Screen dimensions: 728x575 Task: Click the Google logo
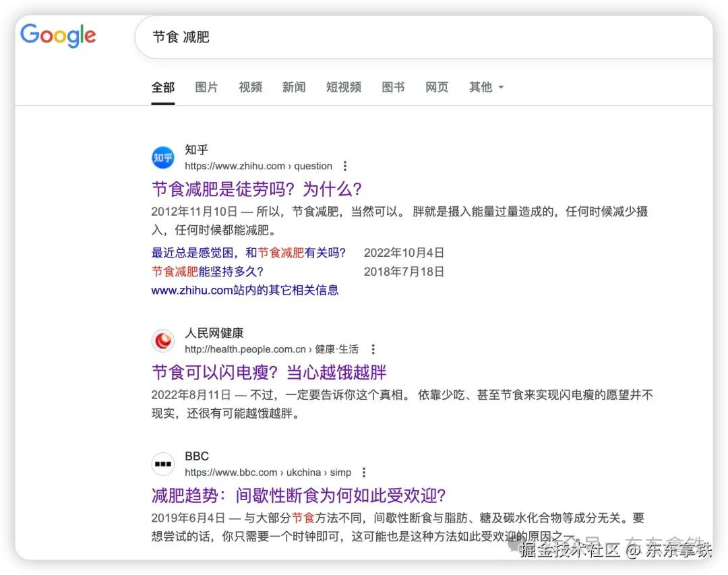point(58,36)
